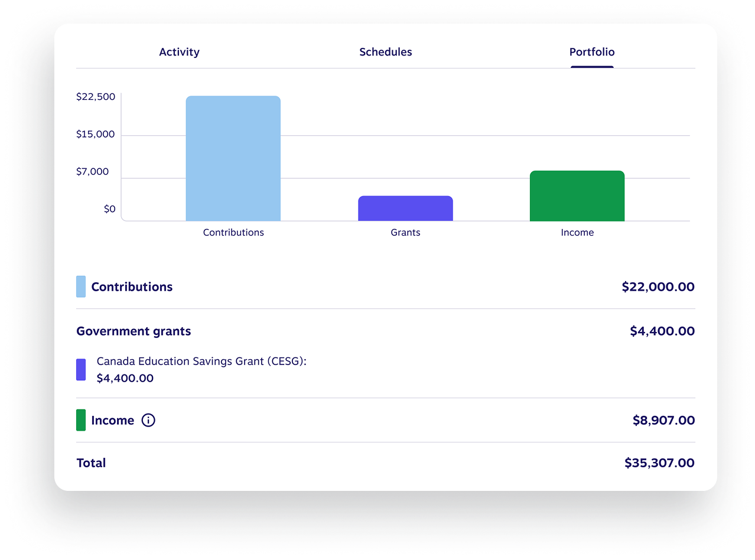This screenshot has width=755, height=560.
Task: Click the Income info icon
Action: 148,421
